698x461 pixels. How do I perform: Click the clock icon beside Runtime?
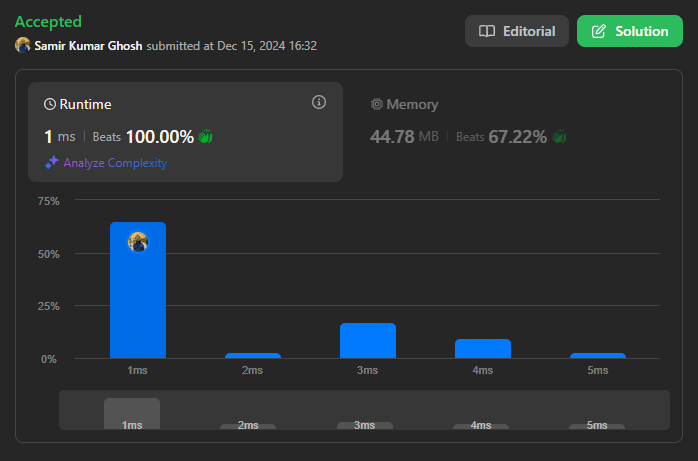pyautogui.click(x=50, y=104)
